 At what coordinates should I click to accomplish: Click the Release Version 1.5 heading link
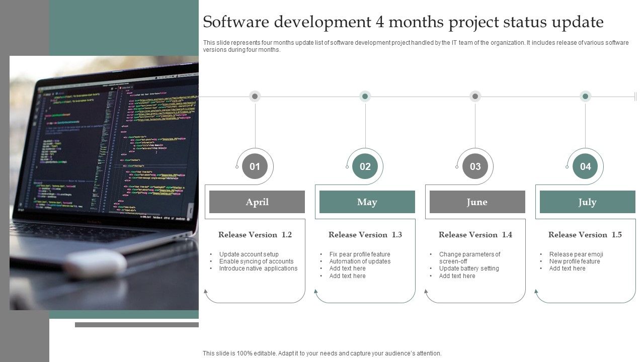tap(585, 234)
